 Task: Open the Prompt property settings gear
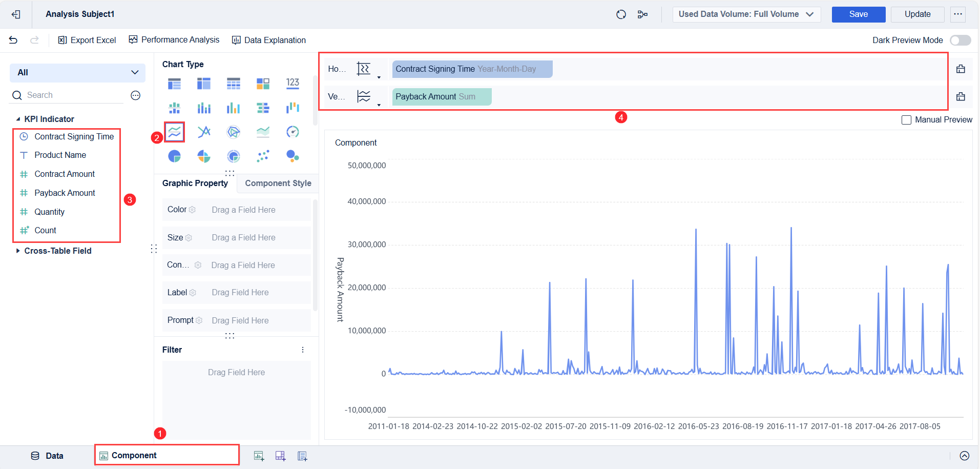point(199,320)
